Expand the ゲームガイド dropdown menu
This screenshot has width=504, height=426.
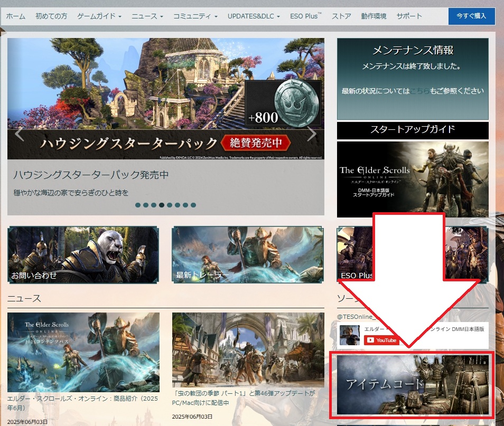click(99, 16)
